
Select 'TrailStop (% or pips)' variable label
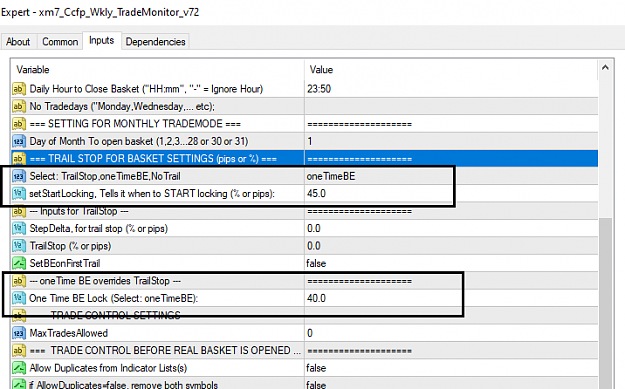click(x=70, y=246)
